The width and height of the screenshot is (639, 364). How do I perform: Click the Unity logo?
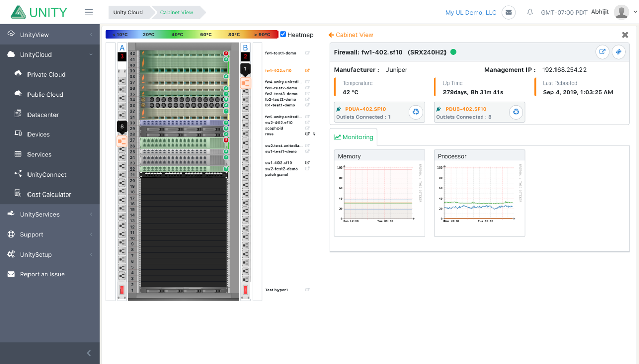click(39, 12)
